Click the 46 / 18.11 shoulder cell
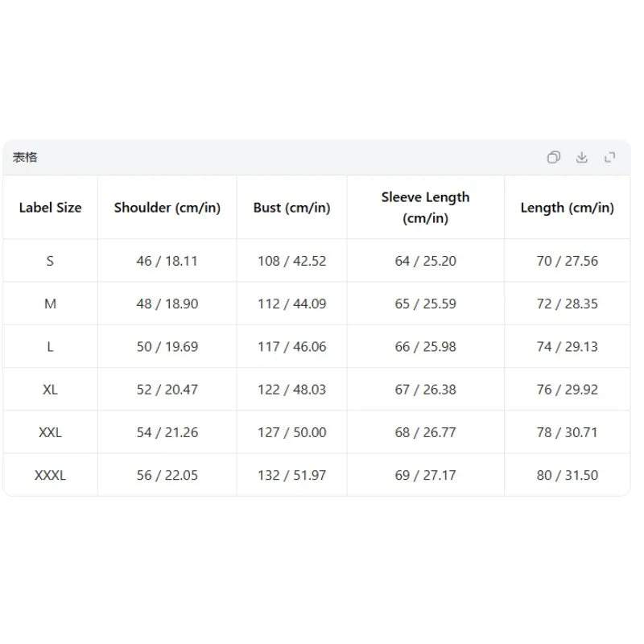The height and width of the screenshot is (644, 644). (167, 261)
